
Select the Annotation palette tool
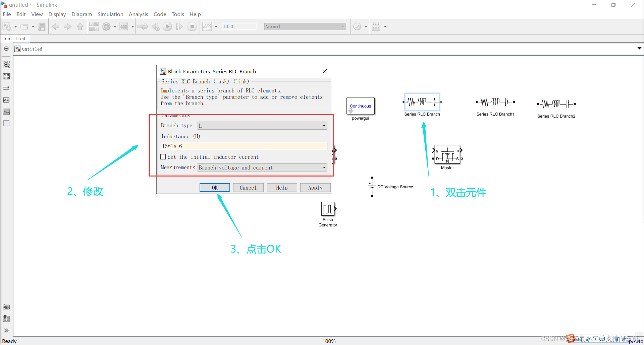click(x=6, y=100)
